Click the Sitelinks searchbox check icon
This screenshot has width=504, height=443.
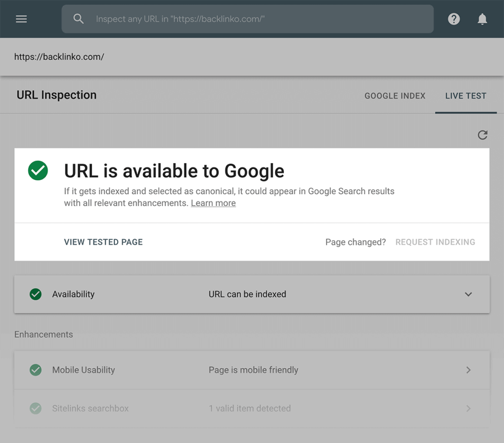pos(35,408)
